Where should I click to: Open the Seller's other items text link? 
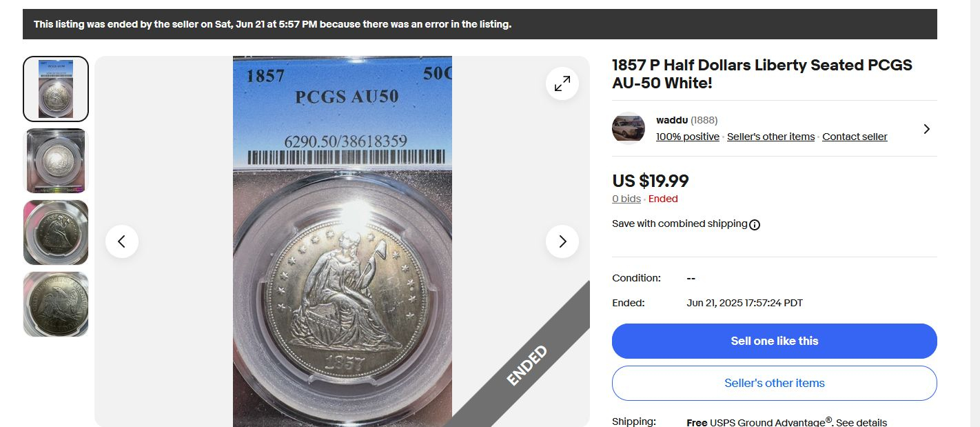point(770,137)
